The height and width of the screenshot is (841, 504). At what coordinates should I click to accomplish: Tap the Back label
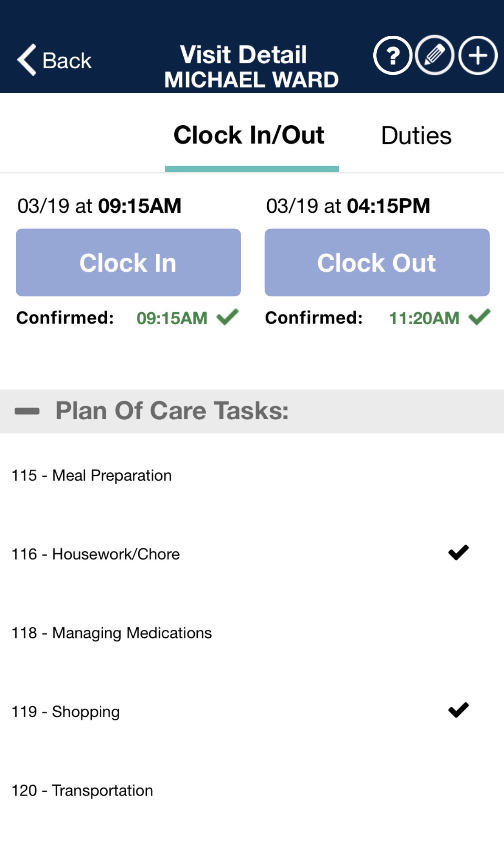(67, 61)
